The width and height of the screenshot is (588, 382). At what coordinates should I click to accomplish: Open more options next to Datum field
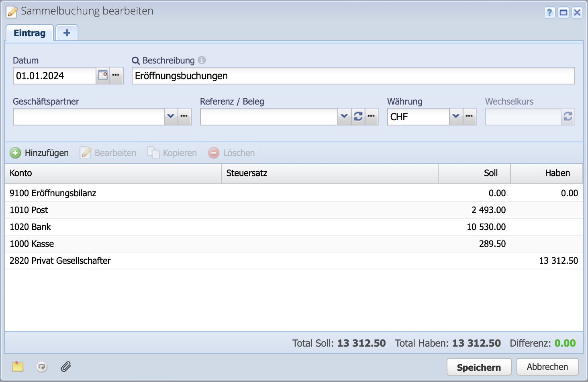(x=116, y=76)
